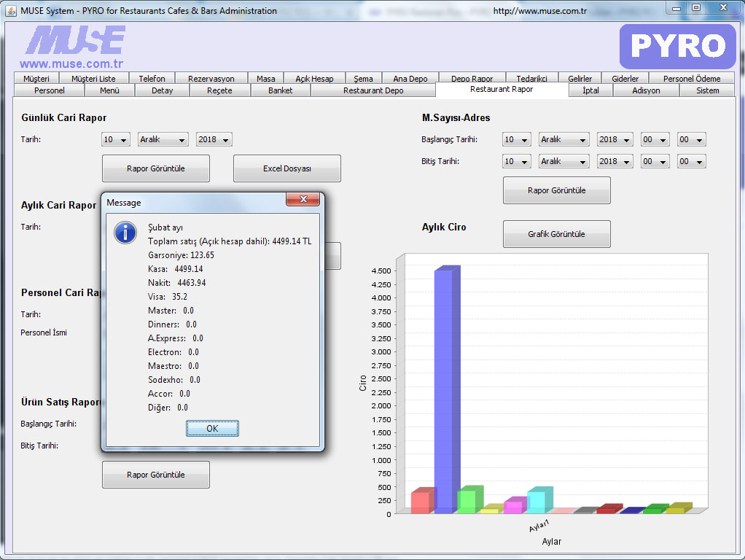Open the Müşteri tab
Screen dimensions: 745x560
click(x=36, y=79)
